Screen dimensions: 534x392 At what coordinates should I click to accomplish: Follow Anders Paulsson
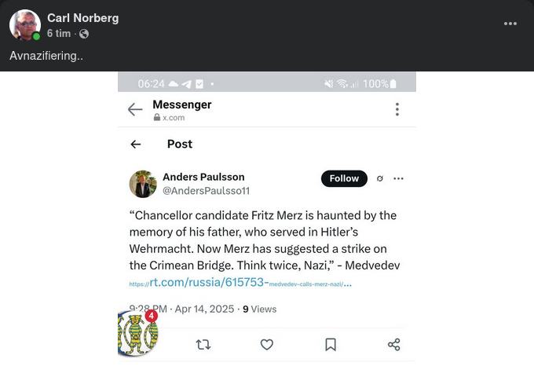point(344,178)
